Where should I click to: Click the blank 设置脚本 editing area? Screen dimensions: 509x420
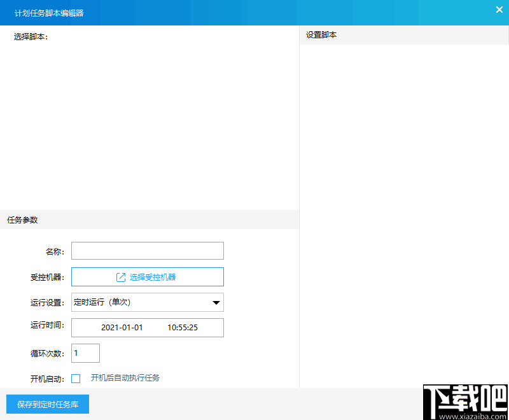point(404,210)
